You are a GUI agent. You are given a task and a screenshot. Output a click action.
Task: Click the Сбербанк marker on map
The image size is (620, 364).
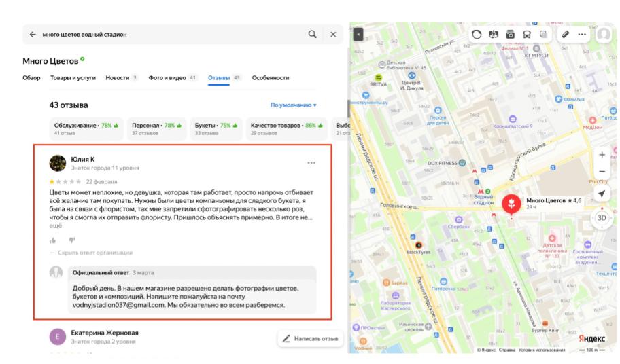(x=459, y=220)
